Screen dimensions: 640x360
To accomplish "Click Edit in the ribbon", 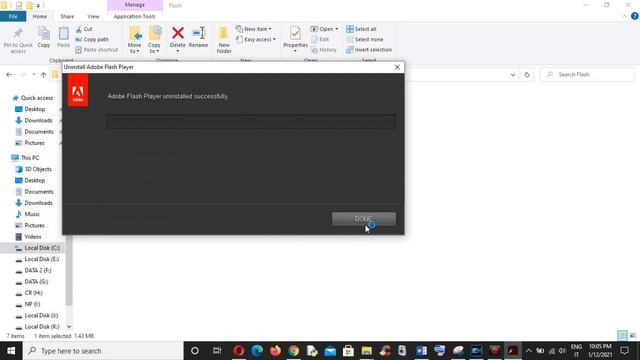I will pyautogui.click(x=320, y=39).
